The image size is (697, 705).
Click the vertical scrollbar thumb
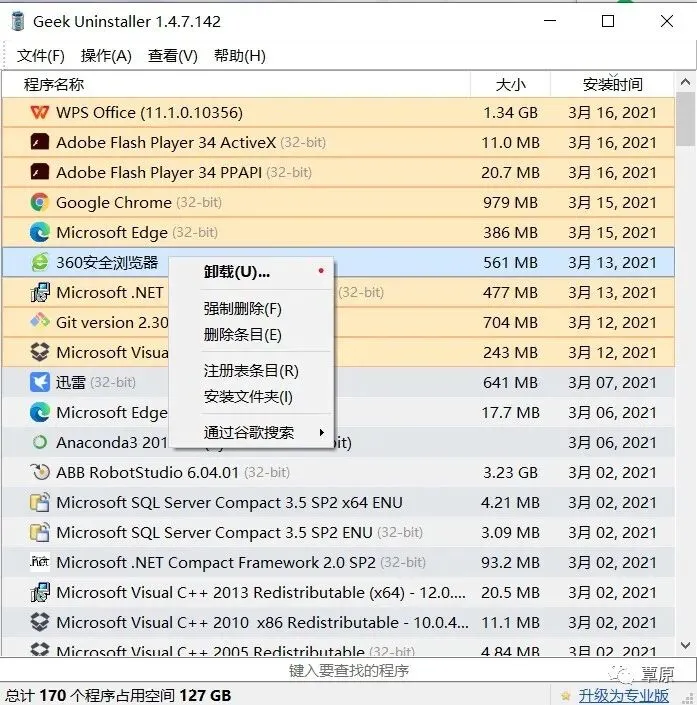685,119
